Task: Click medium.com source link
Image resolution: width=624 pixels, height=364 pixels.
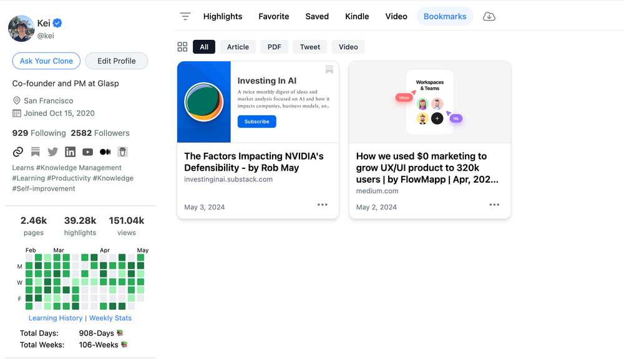Action: pos(378,191)
